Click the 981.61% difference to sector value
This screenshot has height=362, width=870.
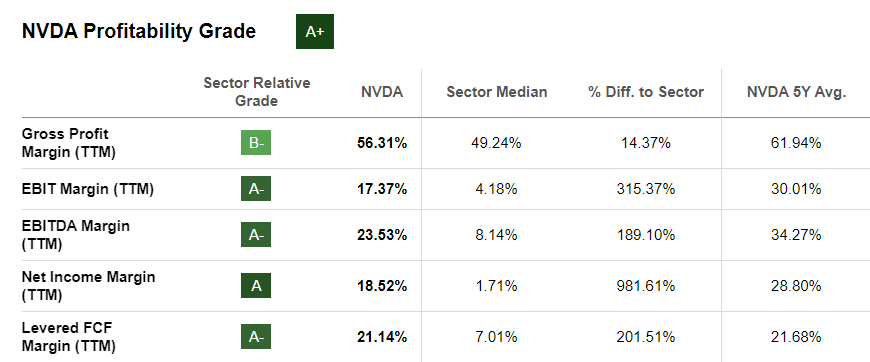646,286
